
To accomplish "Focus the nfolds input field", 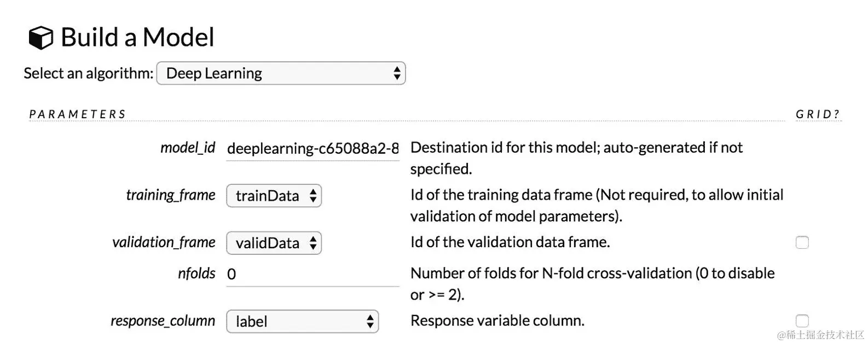I will [313, 274].
